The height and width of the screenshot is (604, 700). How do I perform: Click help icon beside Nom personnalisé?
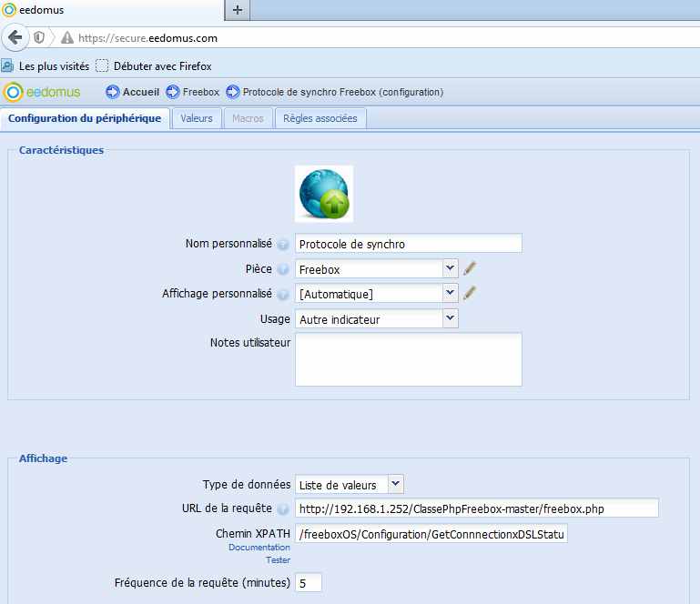283,245
